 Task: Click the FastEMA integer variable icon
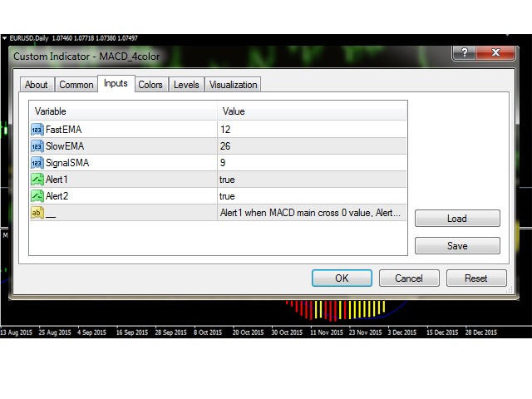coord(37,130)
